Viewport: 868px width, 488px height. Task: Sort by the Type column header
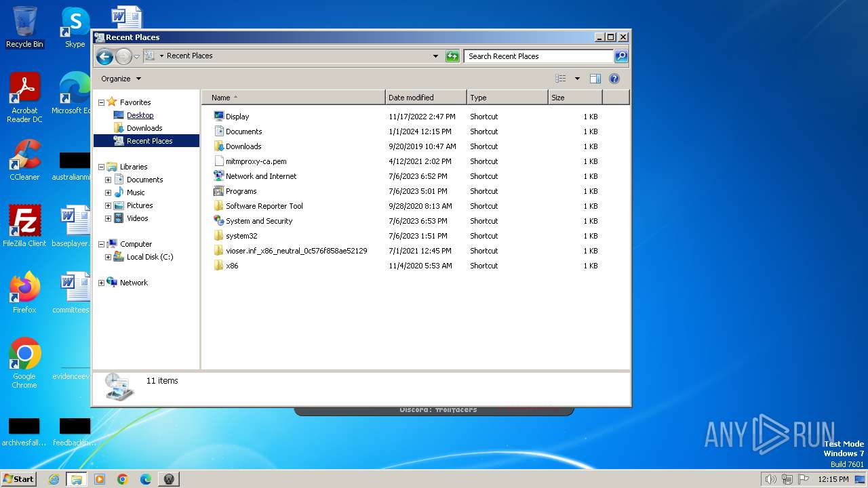pos(507,98)
